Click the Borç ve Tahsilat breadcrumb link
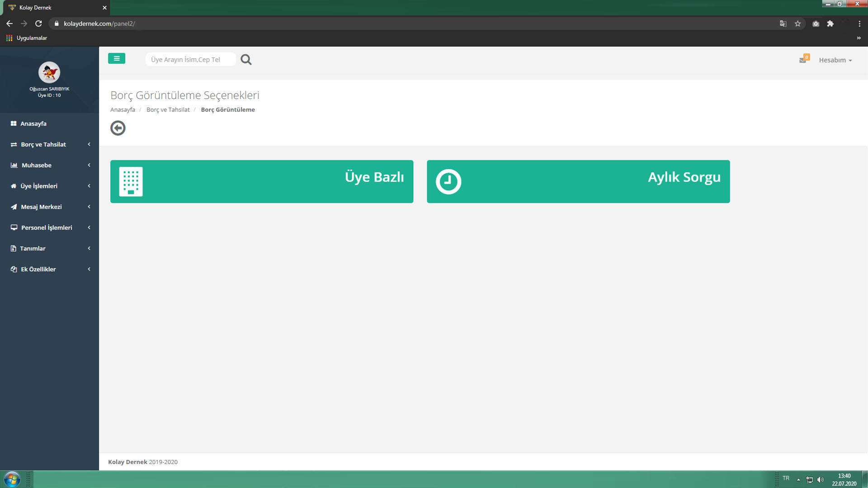 pyautogui.click(x=168, y=110)
